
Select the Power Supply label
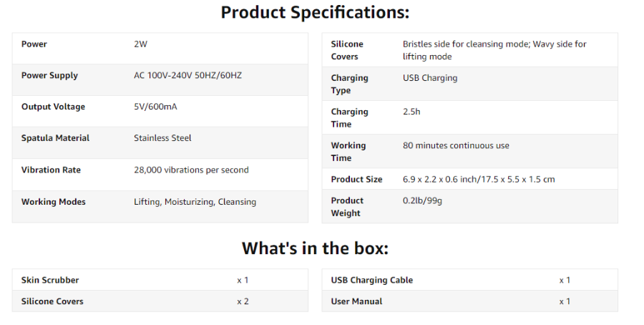point(49,76)
